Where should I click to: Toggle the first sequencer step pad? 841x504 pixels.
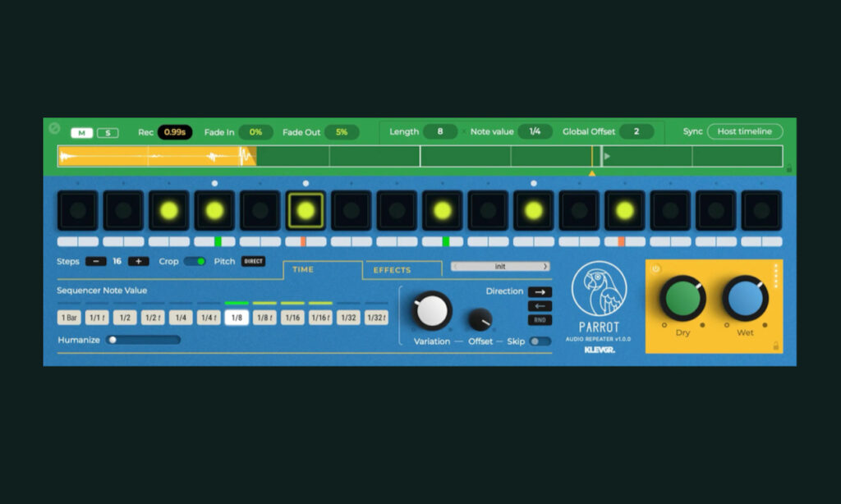77,211
